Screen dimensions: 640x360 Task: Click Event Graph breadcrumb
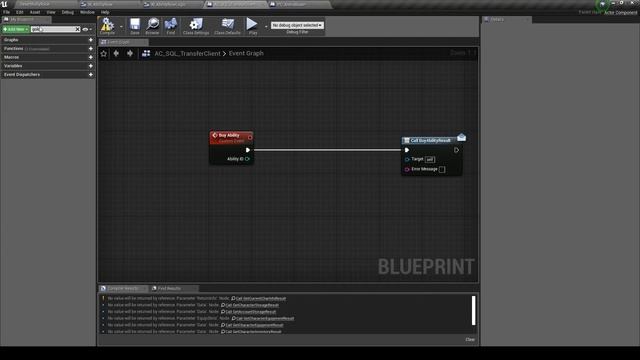click(246, 53)
